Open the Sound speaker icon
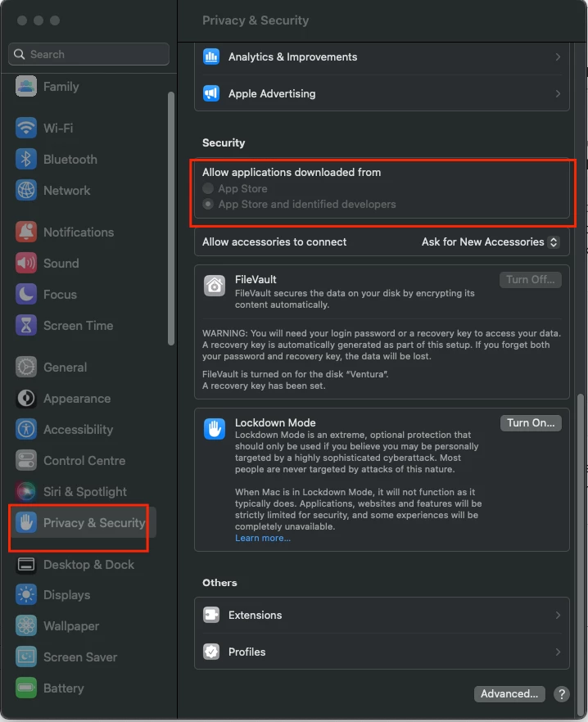The image size is (588, 722). click(26, 263)
